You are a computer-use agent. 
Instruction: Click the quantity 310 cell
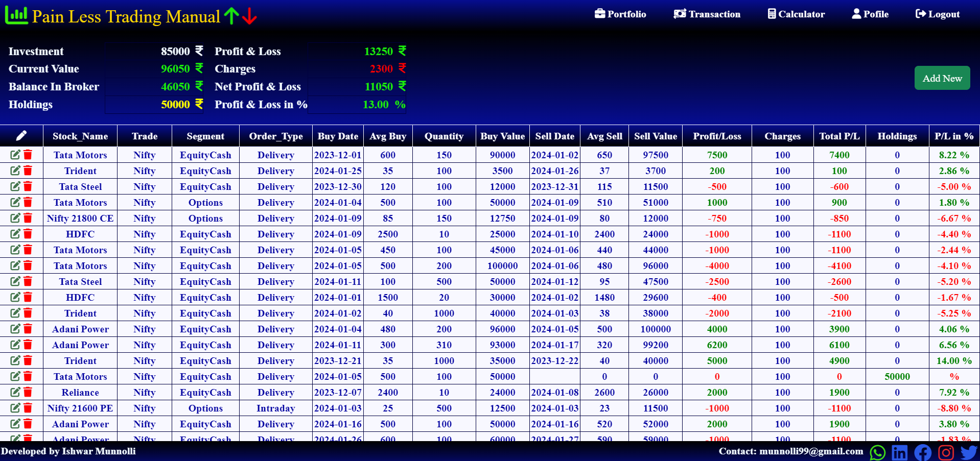coord(444,345)
